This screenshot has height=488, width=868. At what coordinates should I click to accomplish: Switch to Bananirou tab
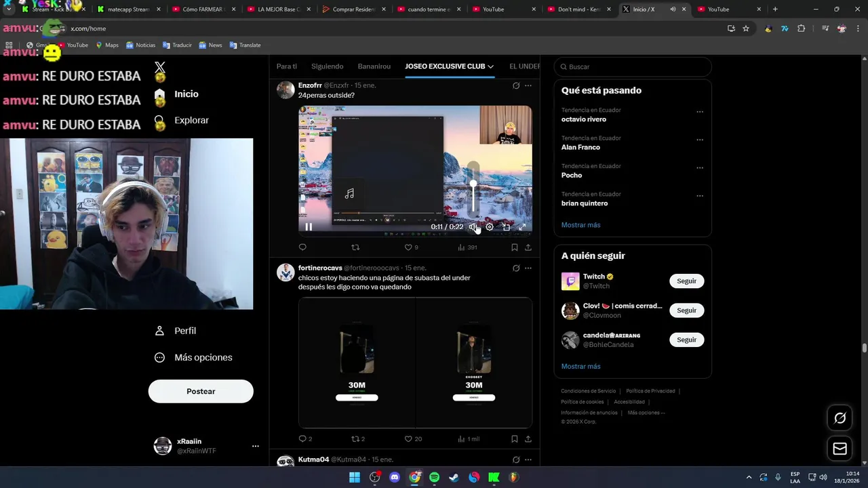[374, 66]
